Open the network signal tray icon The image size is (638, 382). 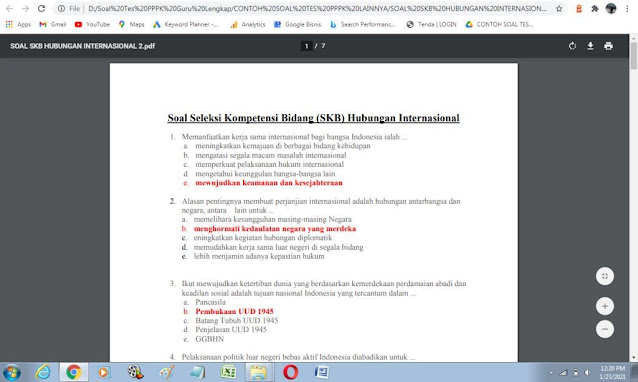click(564, 372)
